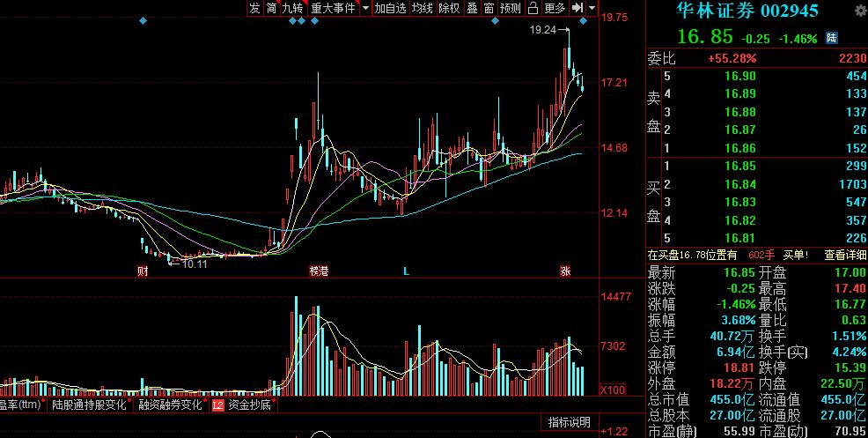Click the 委比 +55.28% value
Screen dimensions: 868x438
coord(732,58)
